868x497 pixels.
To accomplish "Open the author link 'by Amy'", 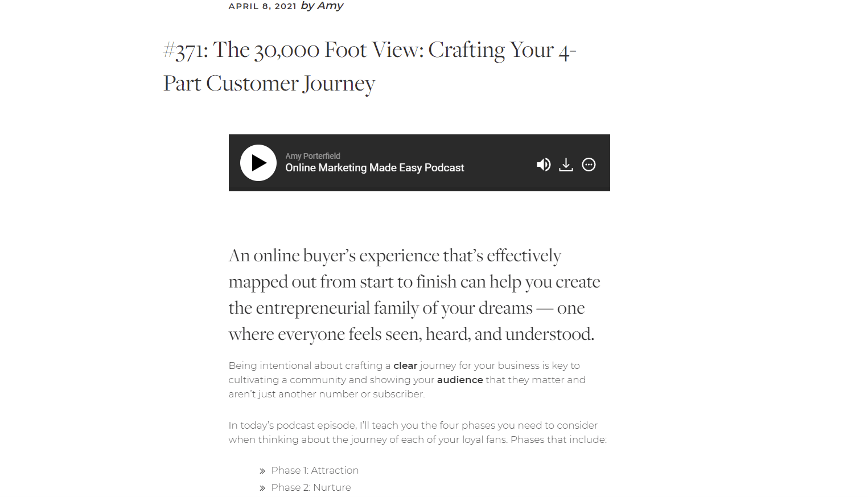I will point(322,6).
